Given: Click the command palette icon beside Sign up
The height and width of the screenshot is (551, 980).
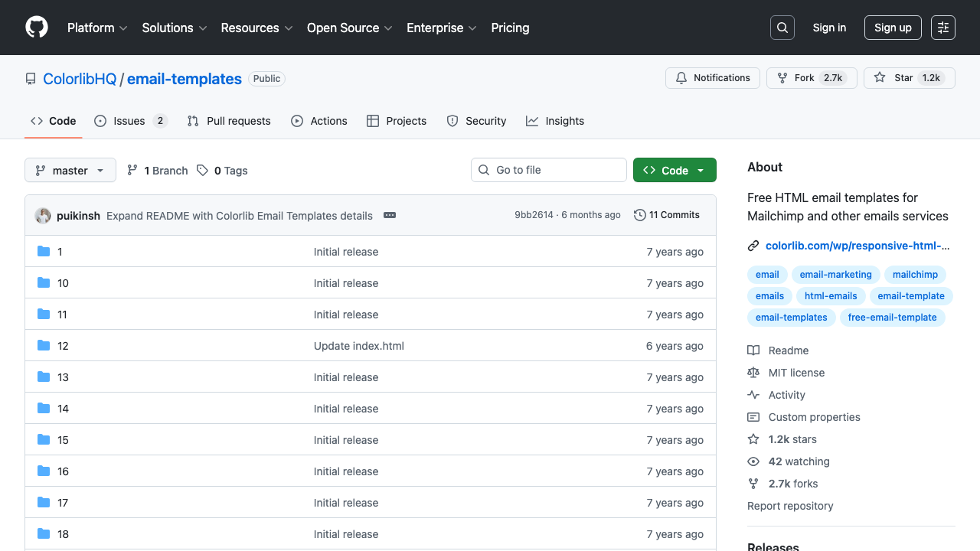Looking at the screenshot, I should coord(942,28).
